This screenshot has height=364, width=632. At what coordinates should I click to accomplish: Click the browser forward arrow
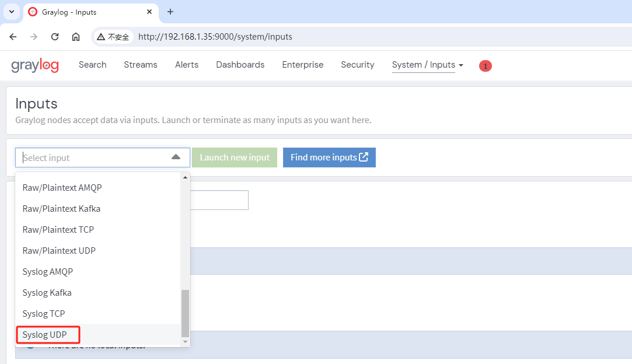coord(34,37)
